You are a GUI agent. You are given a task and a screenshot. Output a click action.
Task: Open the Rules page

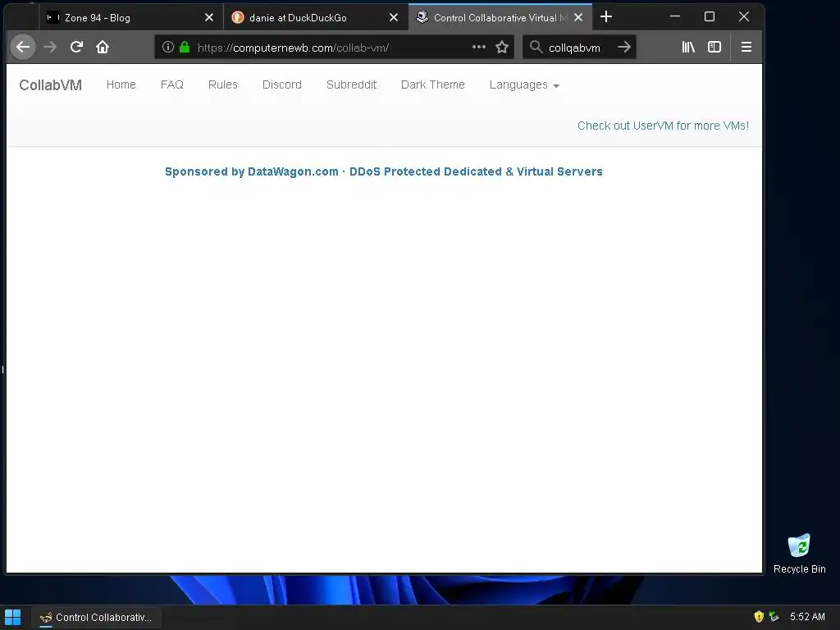pos(223,84)
